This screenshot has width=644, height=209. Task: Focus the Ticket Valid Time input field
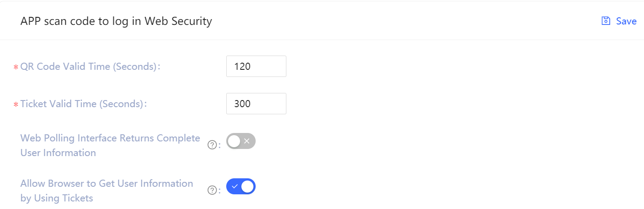[256, 104]
